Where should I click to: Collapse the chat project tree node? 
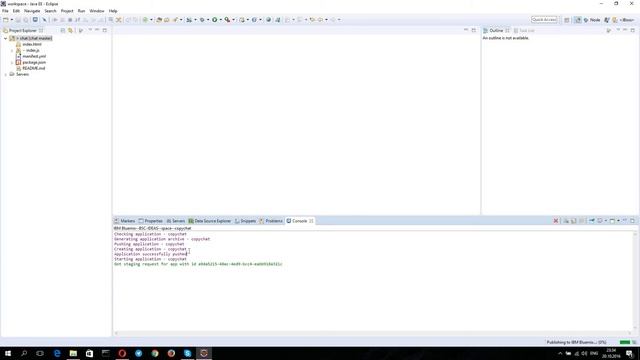6,38
